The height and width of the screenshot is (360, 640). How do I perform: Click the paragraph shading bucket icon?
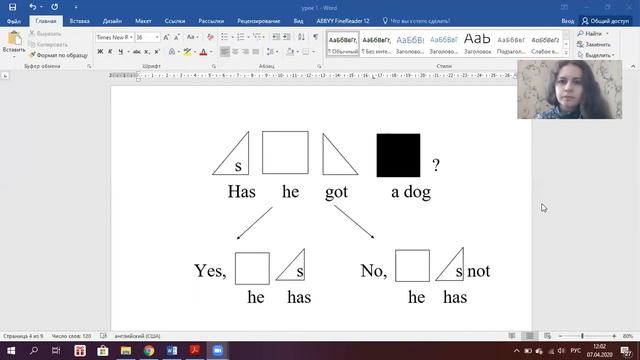[x=290, y=52]
